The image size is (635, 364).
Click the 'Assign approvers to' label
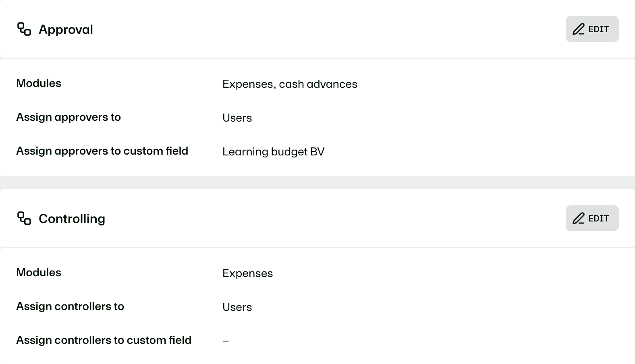click(x=68, y=117)
